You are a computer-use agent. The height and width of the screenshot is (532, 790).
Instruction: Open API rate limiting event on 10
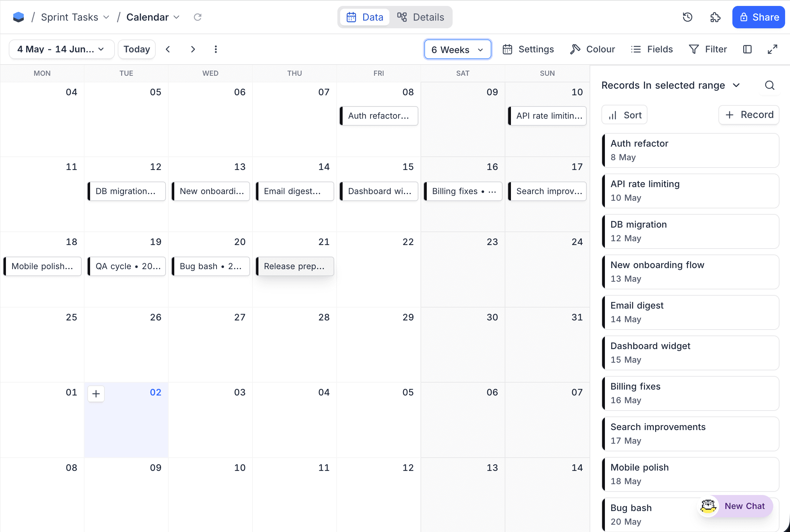tap(547, 116)
